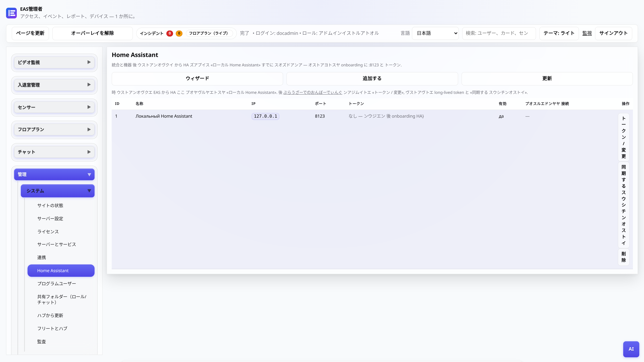Click the Home Assistant page heading
Screen dimensions: 644x362
(135, 55)
